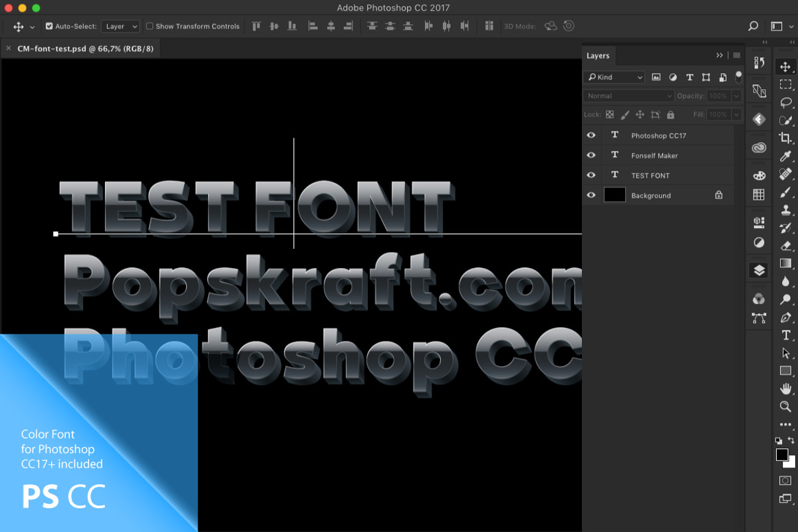Open the Fontself Maker panel icon
Screen dimensions: 798x532
(759, 119)
